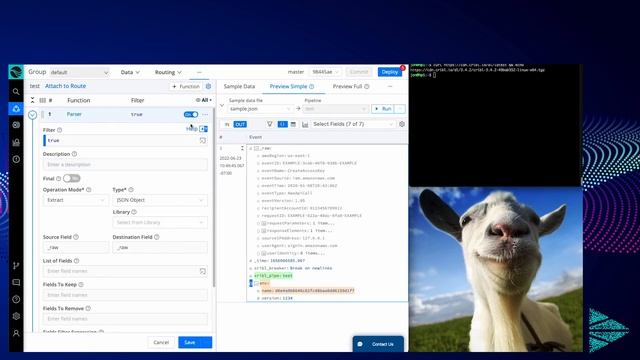The height and width of the screenshot is (360, 640).
Task: Collapse all functions using the header arrows icon
Action: [33, 100]
